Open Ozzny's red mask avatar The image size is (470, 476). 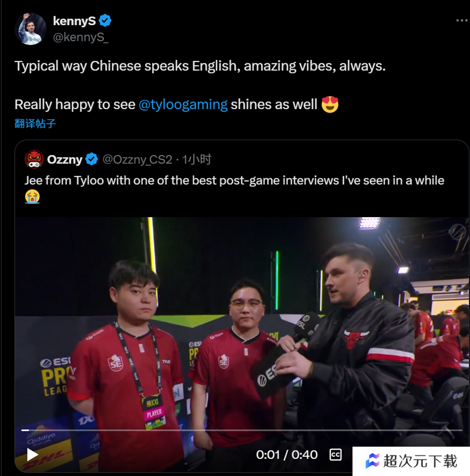tap(34, 159)
